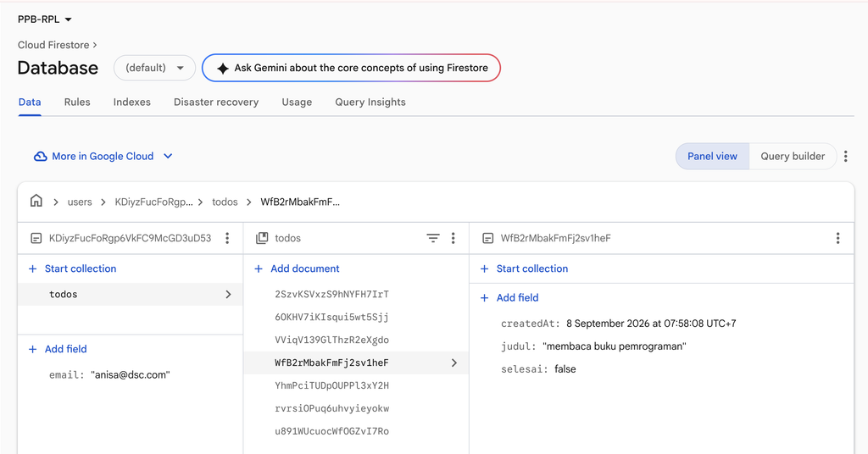Screen dimensions: 868x454
Task: Click Cloud Firestore breadcrumb link
Action: [x=53, y=45]
